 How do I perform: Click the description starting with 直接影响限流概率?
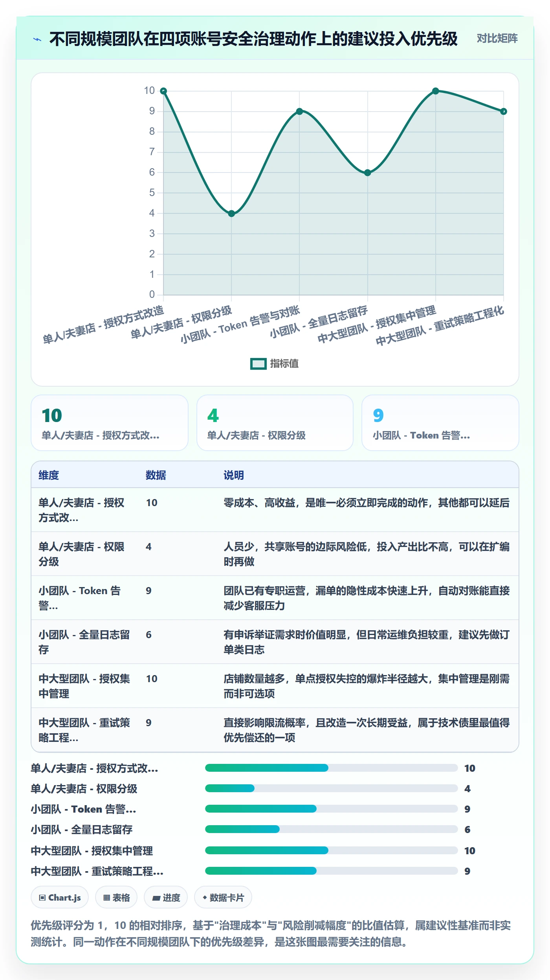click(x=367, y=730)
